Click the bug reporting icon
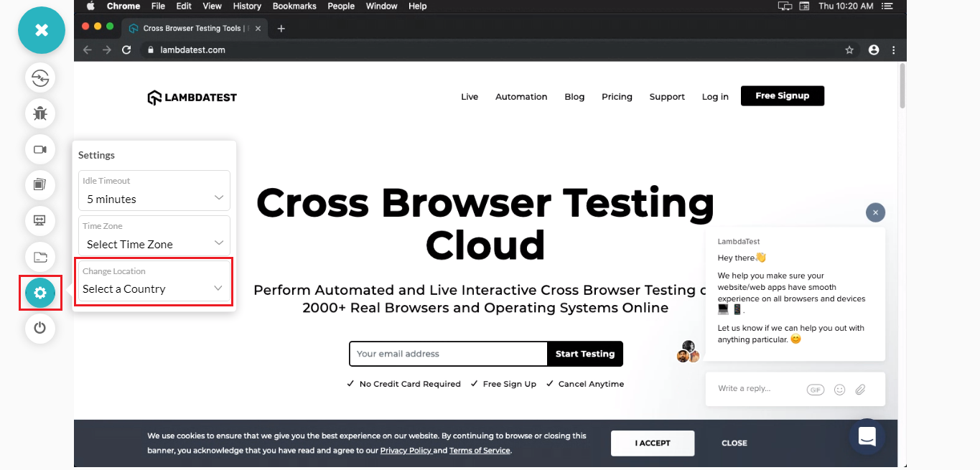The height and width of the screenshot is (470, 980). [x=40, y=113]
